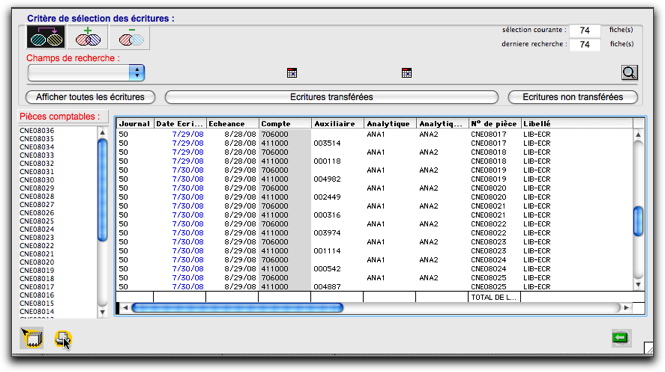Select CNE08030 in the pieces list

[37, 180]
